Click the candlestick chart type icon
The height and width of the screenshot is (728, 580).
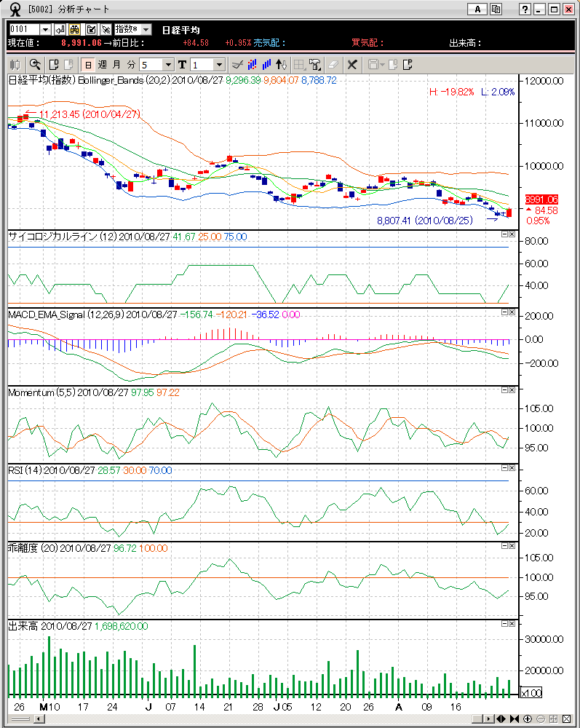[x=15, y=64]
